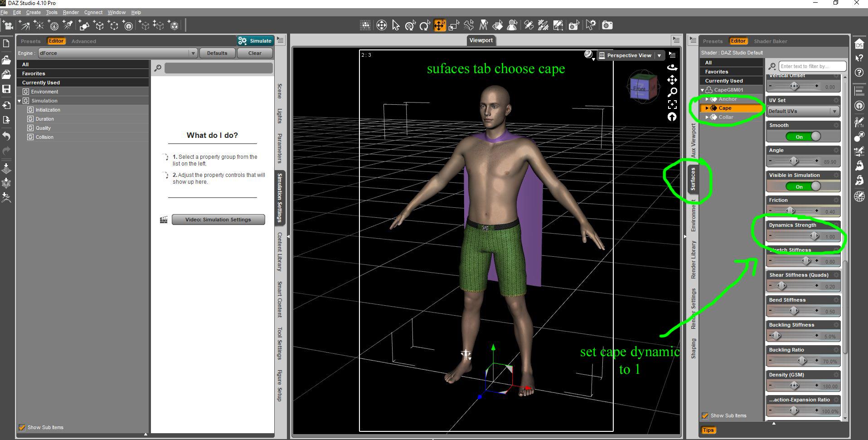Click the Simulation Settings search field
The width and height of the screenshot is (868, 440).
click(218, 68)
